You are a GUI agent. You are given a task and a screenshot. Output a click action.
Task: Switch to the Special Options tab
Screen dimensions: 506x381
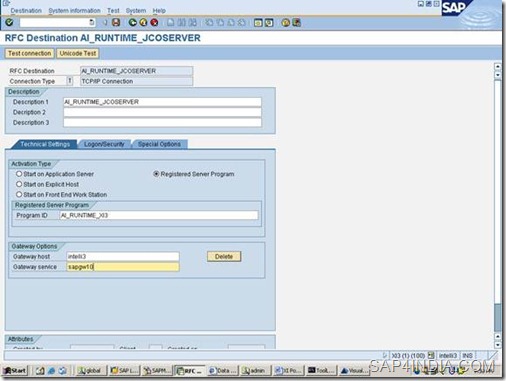159,144
